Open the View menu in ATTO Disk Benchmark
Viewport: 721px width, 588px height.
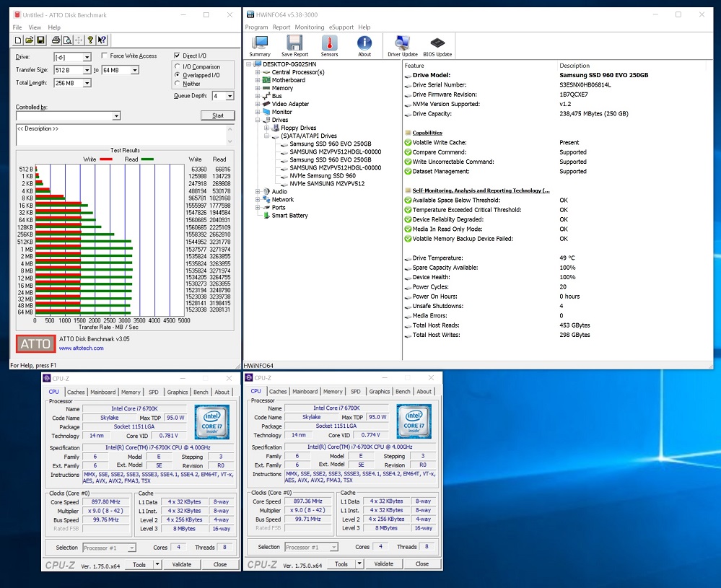(x=35, y=27)
